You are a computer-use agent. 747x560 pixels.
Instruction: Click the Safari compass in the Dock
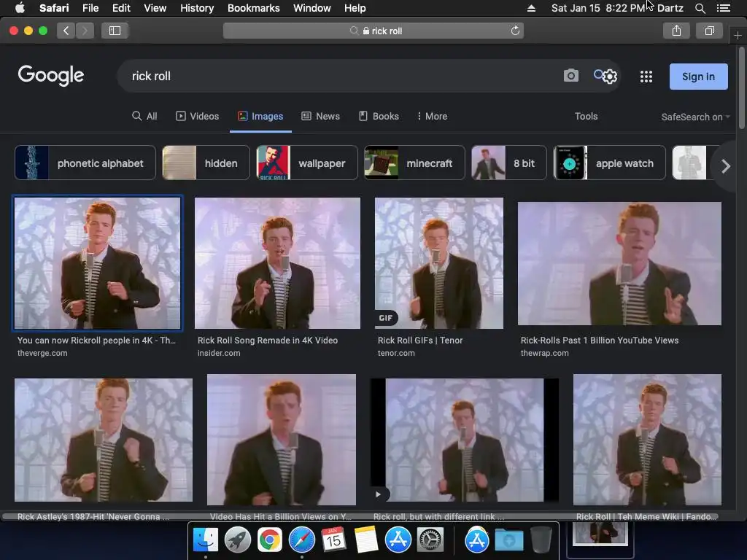301,540
